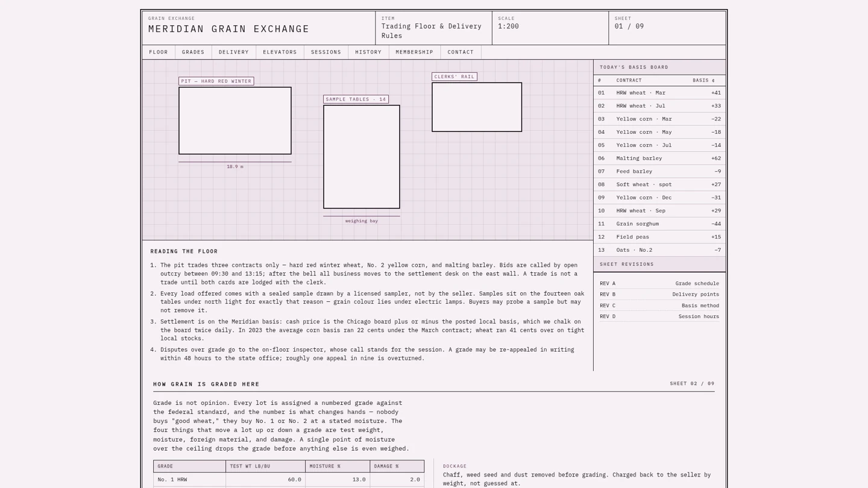
Task: Open the Delivery tab
Action: pos(234,52)
